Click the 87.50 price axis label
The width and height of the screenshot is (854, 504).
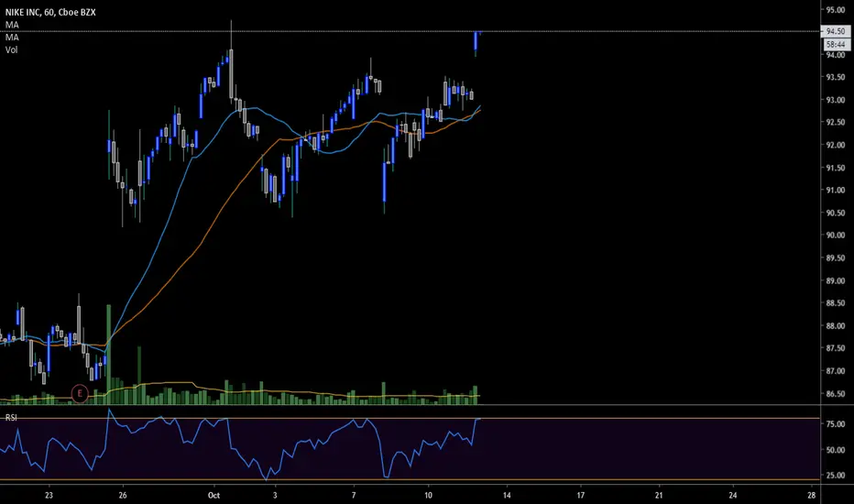point(836,348)
